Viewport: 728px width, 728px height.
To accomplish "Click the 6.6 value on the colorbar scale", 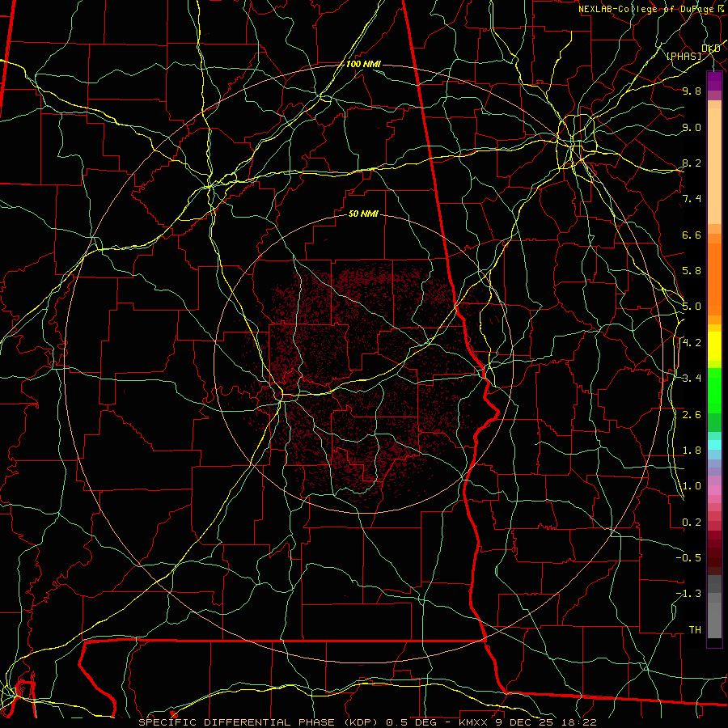I will point(692,235).
